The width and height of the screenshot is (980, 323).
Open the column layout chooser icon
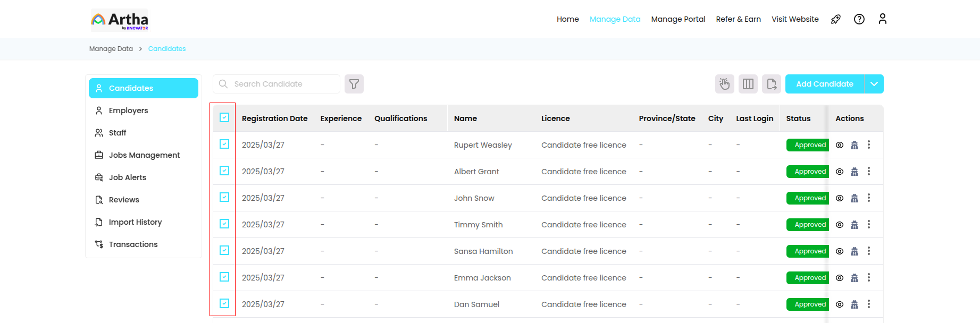(x=748, y=84)
